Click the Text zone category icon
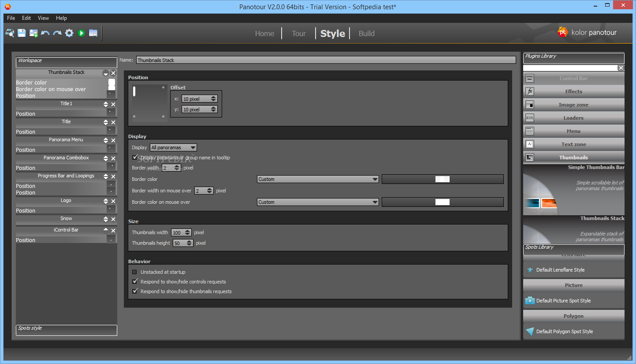Screen dimensions: 636x364 click(530, 144)
